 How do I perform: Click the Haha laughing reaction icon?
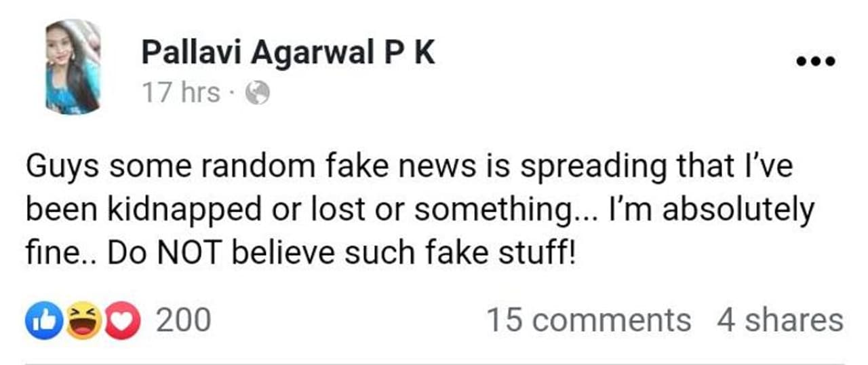point(83,320)
